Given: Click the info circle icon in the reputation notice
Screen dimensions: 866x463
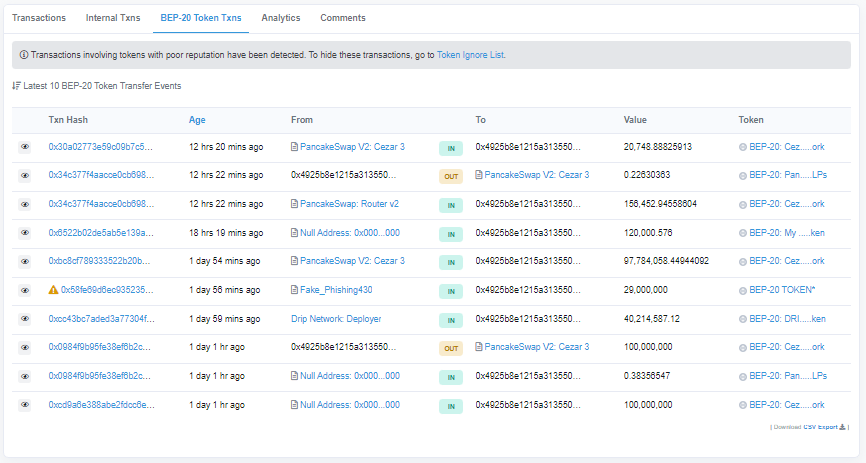Looking at the screenshot, I should [24, 55].
